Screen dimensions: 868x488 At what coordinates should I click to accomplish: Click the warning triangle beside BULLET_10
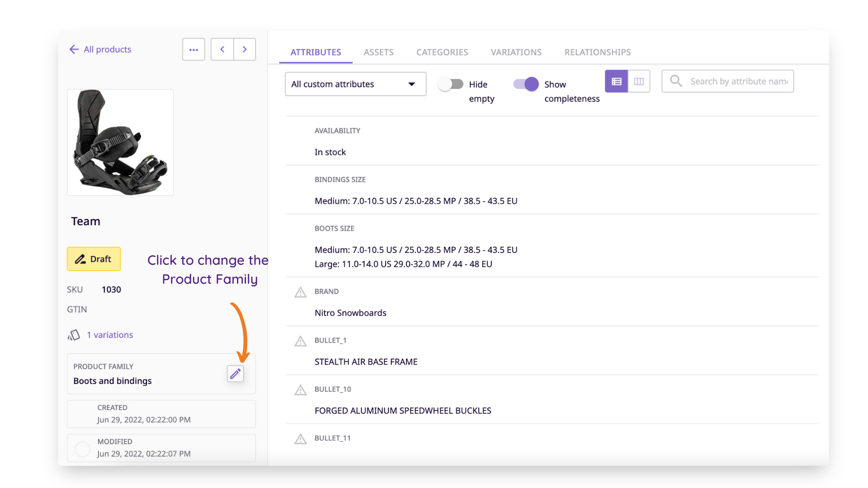(x=301, y=389)
